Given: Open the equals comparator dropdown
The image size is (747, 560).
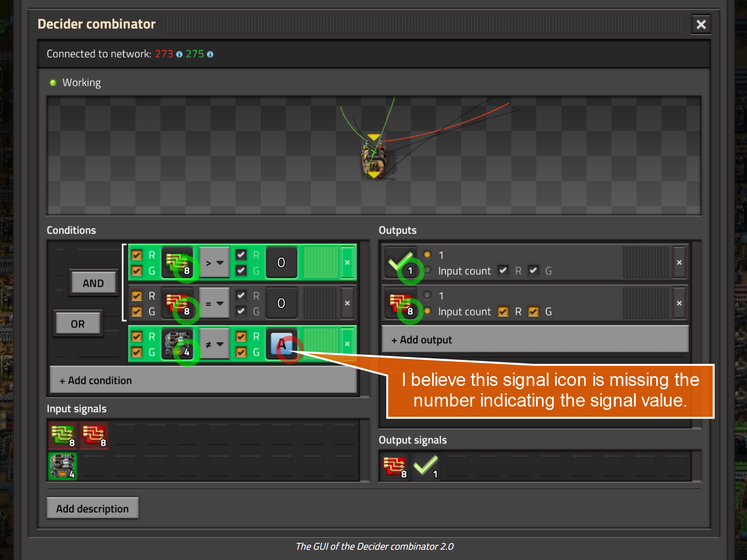Looking at the screenshot, I should tap(214, 304).
